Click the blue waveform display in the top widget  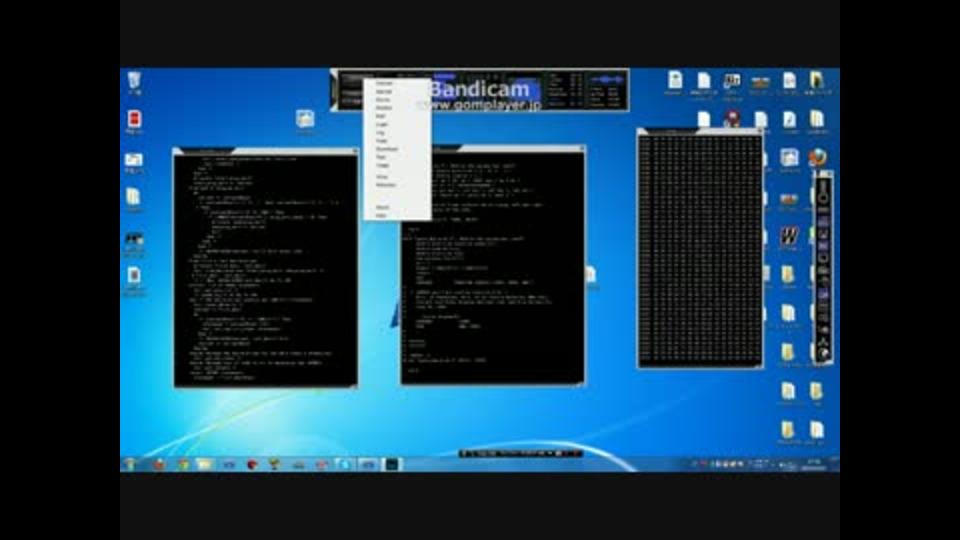click(606, 80)
